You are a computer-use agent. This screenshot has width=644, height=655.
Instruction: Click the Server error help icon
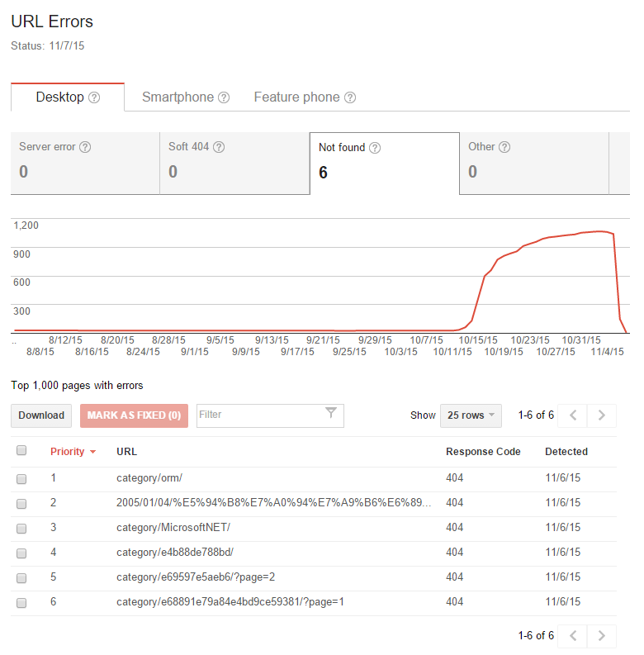click(85, 147)
